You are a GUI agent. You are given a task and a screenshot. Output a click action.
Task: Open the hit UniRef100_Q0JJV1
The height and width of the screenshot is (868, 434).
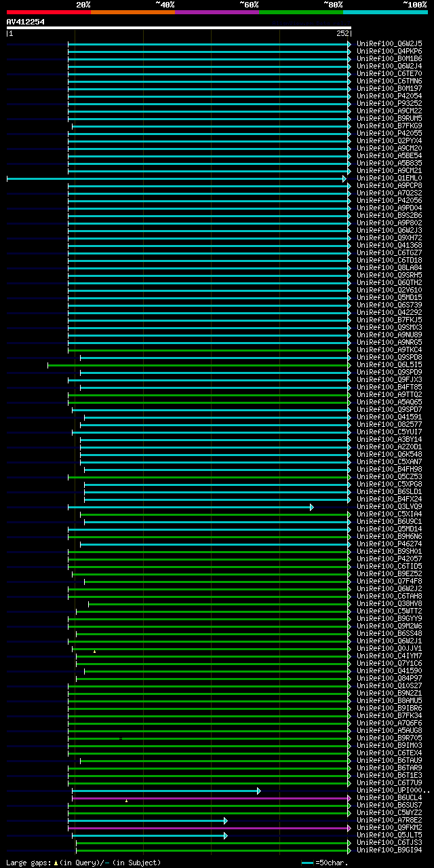pyautogui.click(x=389, y=648)
